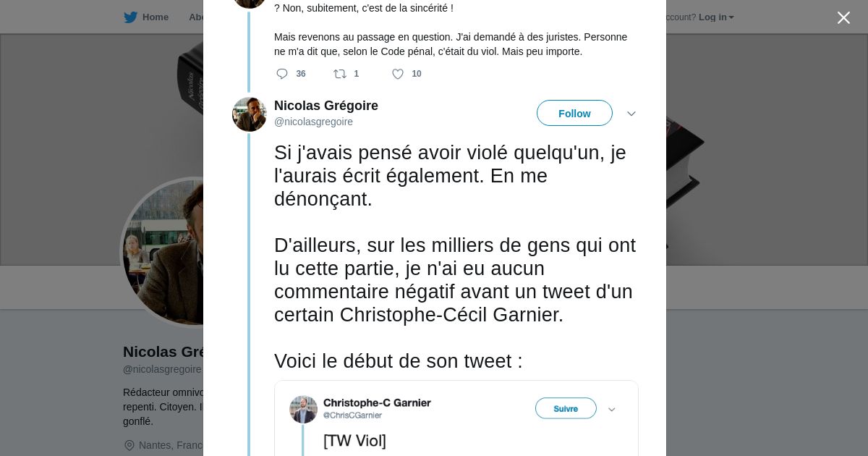Click the location pin icon beside Nantes
The image size is (868, 456).
[x=129, y=445]
